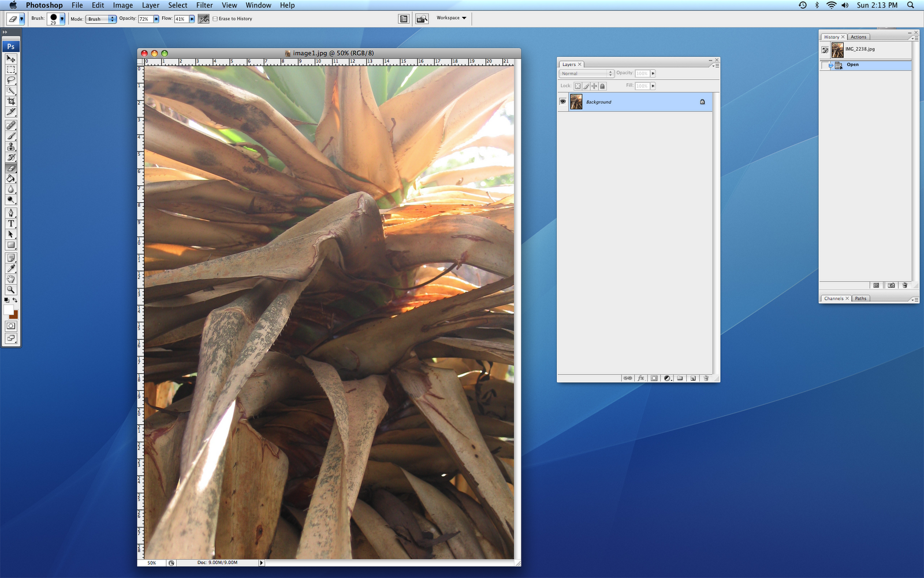
Task: Select the Blur tool
Action: (11, 189)
